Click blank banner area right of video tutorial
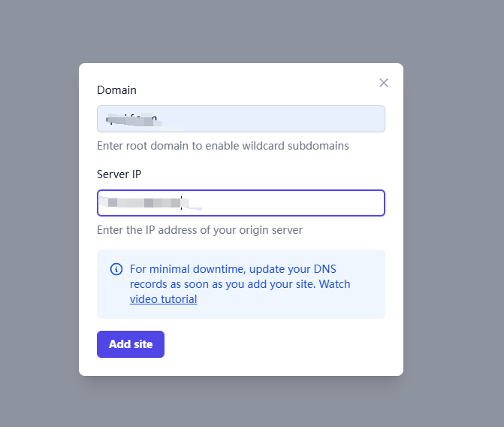 click(x=293, y=299)
